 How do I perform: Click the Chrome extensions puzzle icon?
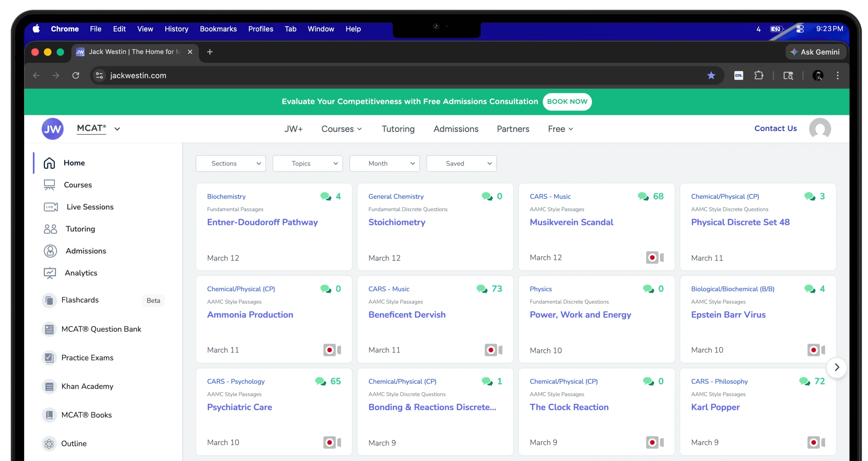coord(759,76)
